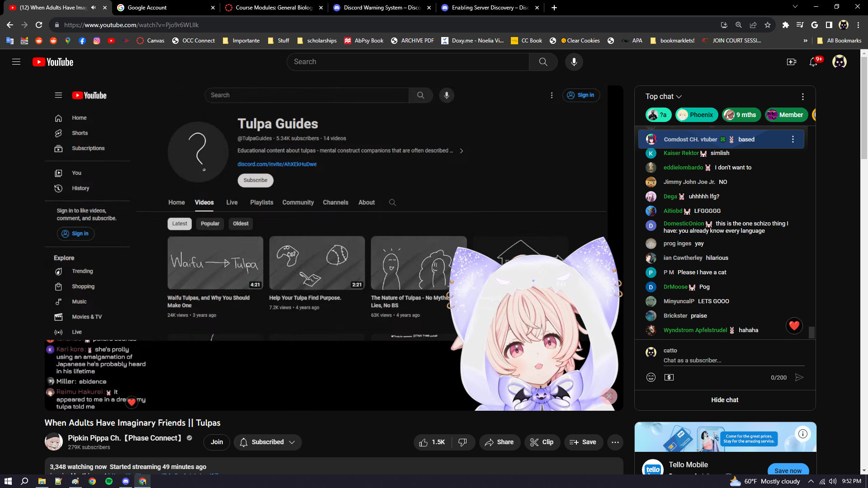Send a heart reaction in chat

pos(794,325)
